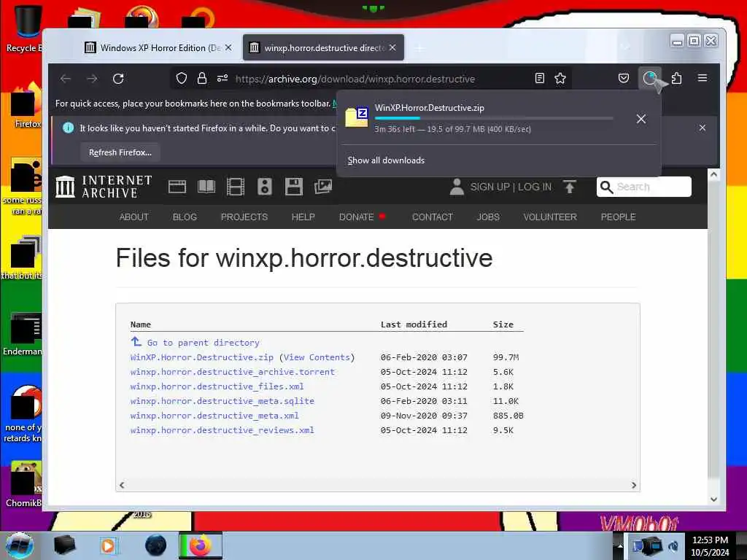Click the SIGN UP link
Image resolution: width=747 pixels, height=560 pixels.
pos(489,187)
